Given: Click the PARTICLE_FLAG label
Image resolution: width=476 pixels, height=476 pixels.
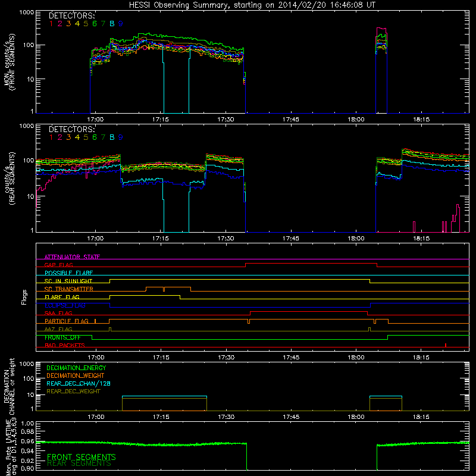Looking at the screenshot, I should 67,321.
